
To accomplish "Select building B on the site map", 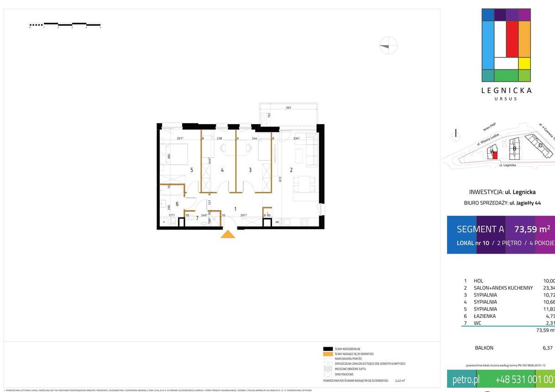I will point(514,149).
